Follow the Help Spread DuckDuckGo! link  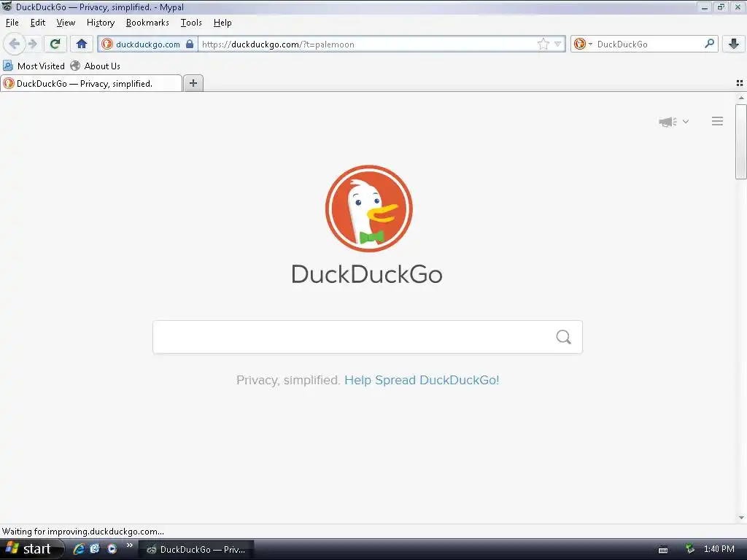point(422,380)
